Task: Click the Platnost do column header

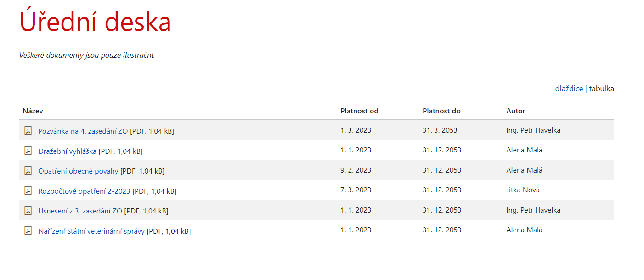Action: click(x=441, y=111)
